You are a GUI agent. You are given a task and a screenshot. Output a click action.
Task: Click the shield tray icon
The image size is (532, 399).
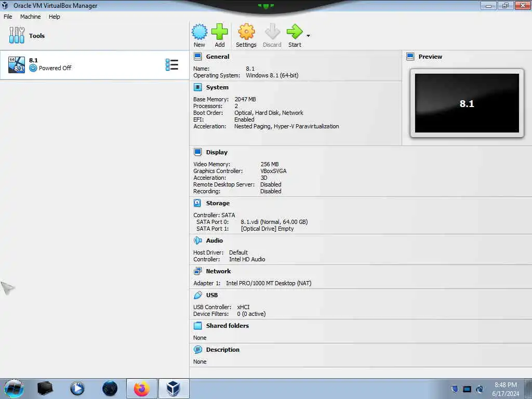(454, 389)
